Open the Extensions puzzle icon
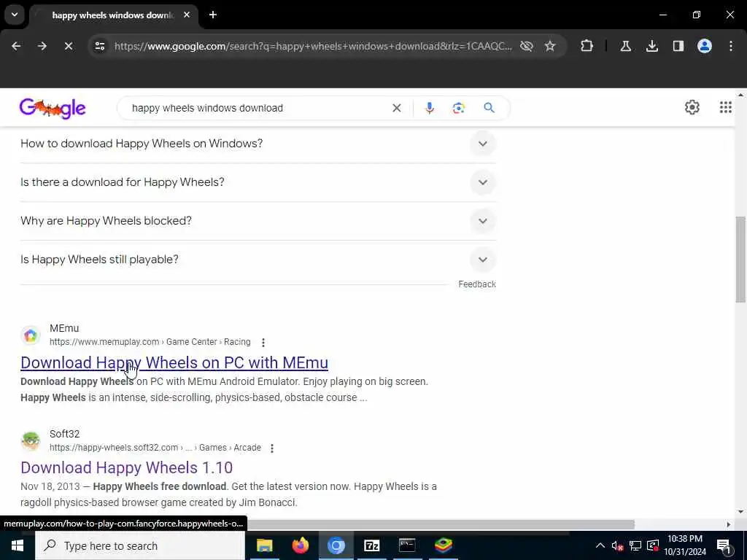The height and width of the screenshot is (560, 747). coord(587,46)
